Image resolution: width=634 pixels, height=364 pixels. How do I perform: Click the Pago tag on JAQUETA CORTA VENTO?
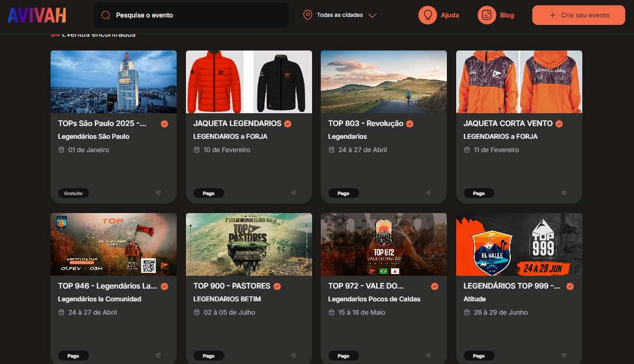point(479,193)
